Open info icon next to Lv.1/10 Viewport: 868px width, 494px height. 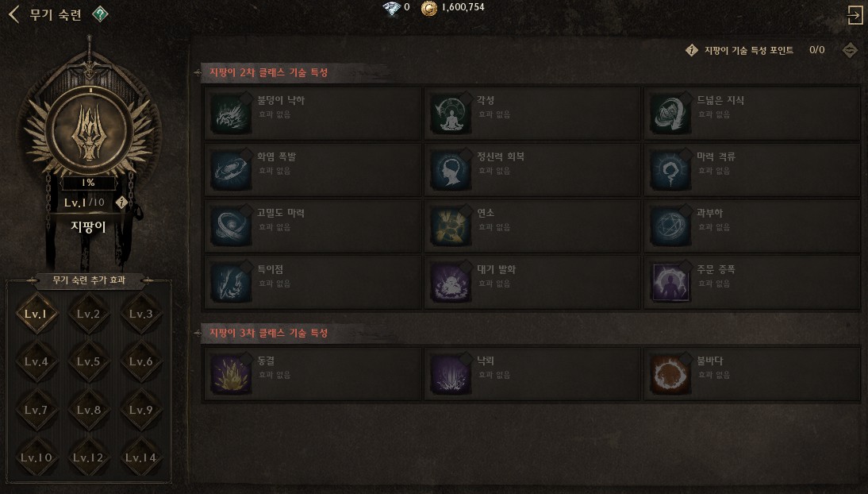121,203
